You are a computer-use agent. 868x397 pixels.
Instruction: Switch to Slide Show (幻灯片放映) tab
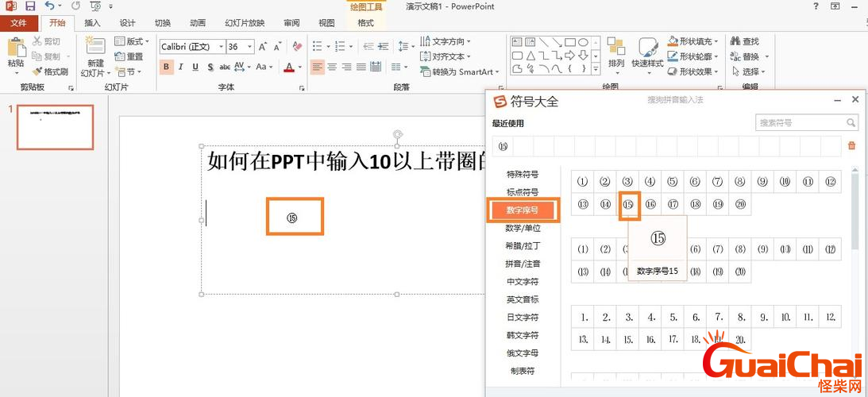click(x=245, y=23)
